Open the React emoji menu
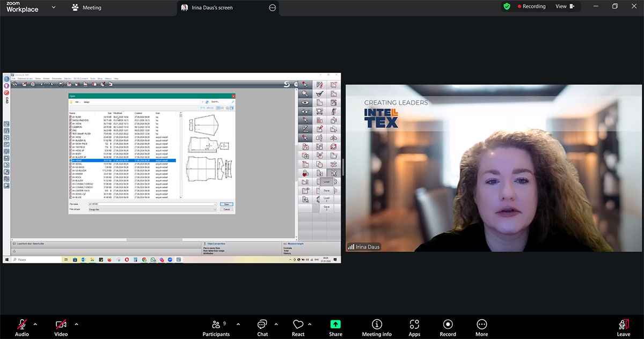 (298, 327)
